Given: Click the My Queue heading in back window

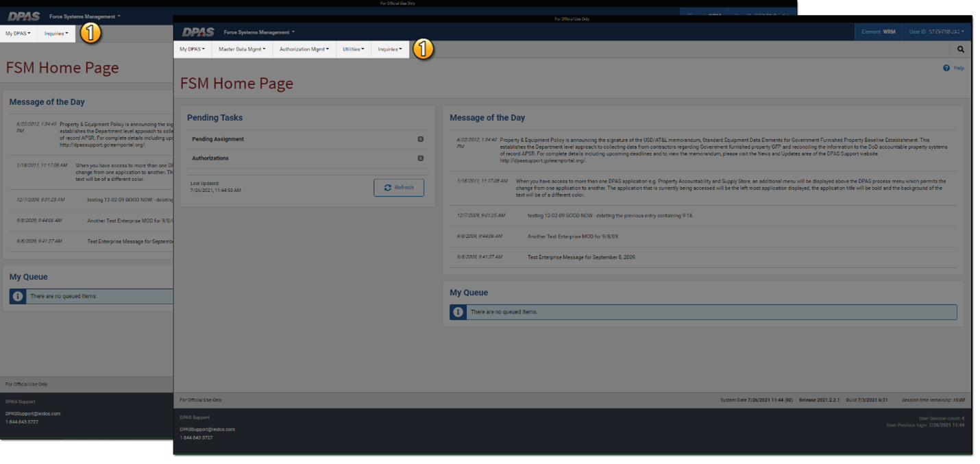Looking at the screenshot, I should (28, 277).
